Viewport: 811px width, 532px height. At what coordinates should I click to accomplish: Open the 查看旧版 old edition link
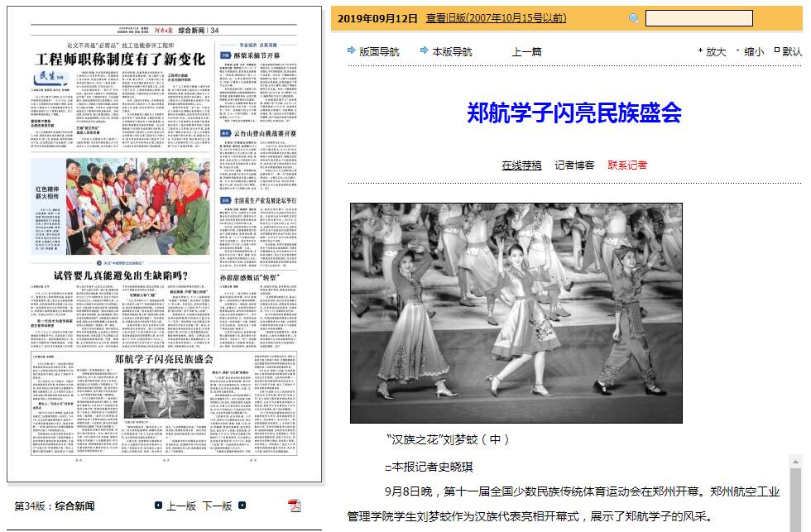tap(496, 18)
